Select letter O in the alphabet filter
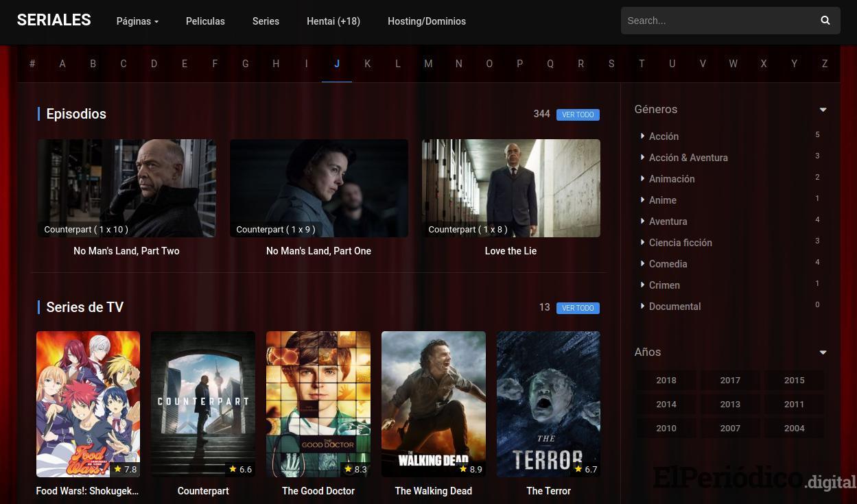The width and height of the screenshot is (857, 504). pyautogui.click(x=489, y=64)
